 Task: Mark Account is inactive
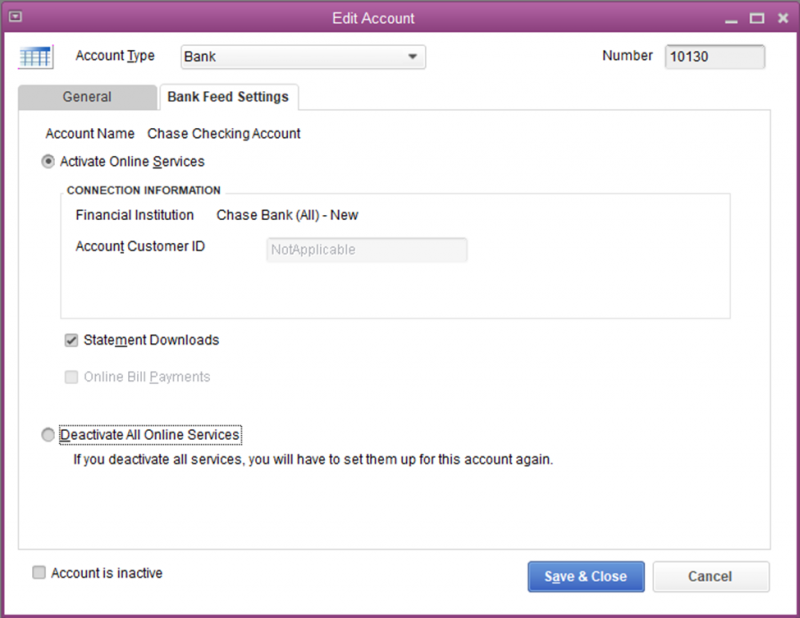pos(38,572)
